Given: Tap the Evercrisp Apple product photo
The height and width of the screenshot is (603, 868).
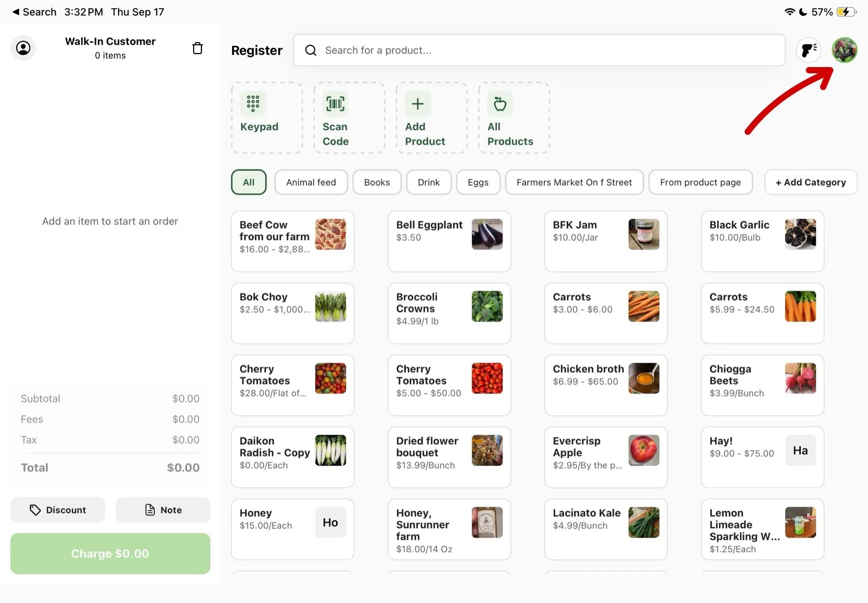Looking at the screenshot, I should click(644, 450).
